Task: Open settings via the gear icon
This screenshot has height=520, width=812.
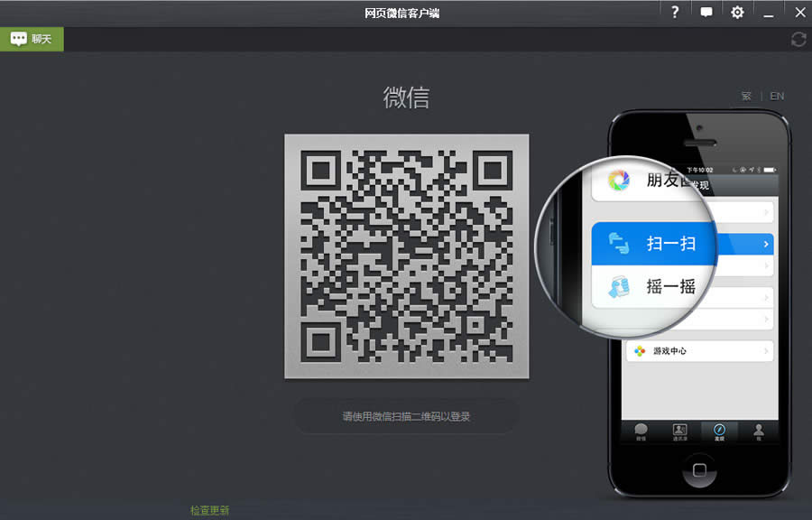Action: (x=737, y=13)
